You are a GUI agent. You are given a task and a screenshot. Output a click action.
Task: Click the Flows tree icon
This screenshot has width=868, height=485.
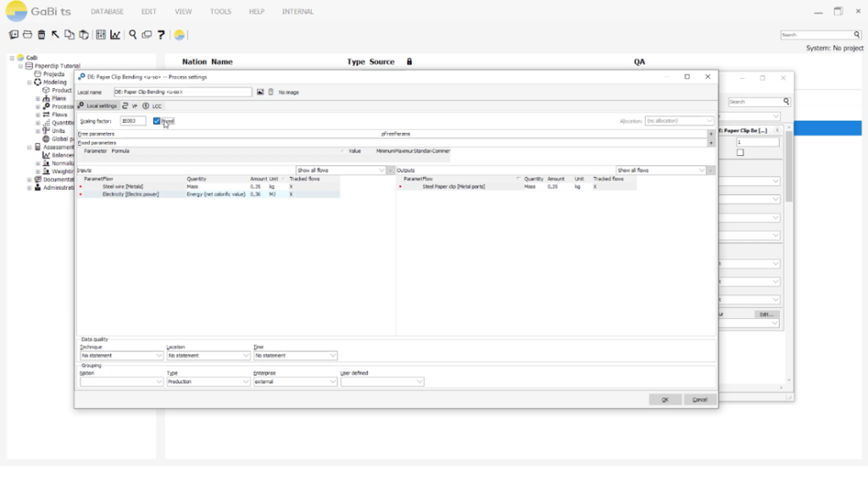(x=47, y=114)
